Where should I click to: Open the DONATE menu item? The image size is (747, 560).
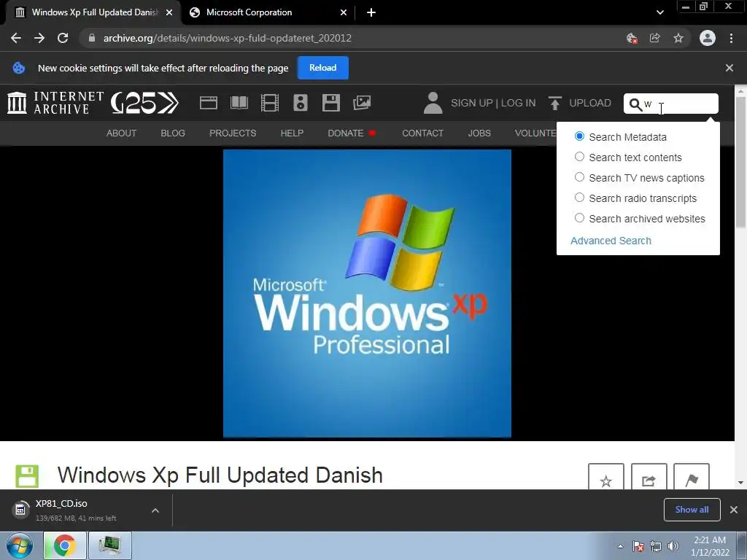(351, 133)
